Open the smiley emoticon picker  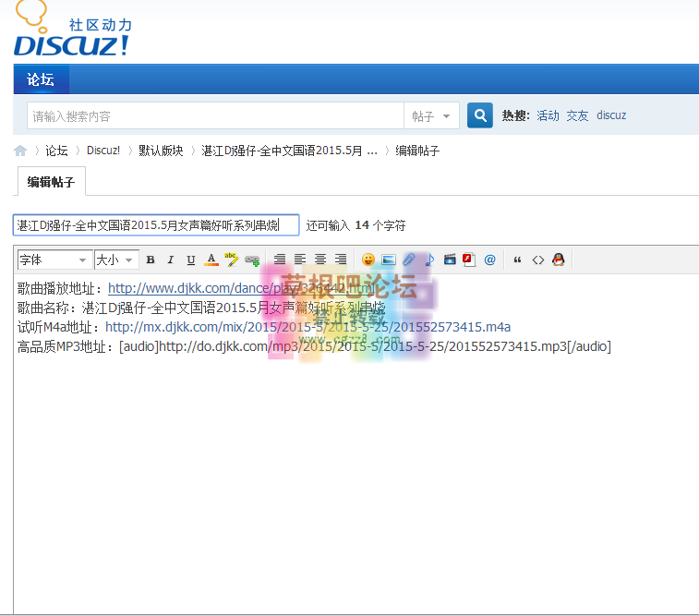(368, 260)
